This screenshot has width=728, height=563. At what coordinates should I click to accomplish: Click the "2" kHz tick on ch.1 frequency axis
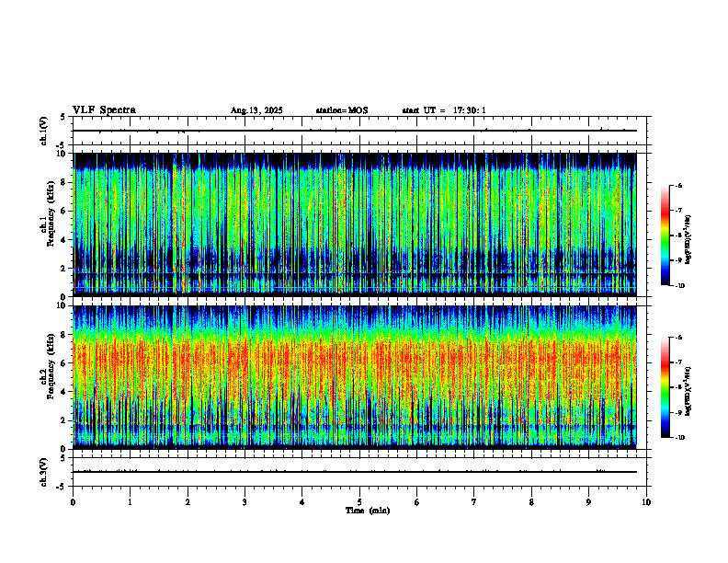click(x=64, y=269)
